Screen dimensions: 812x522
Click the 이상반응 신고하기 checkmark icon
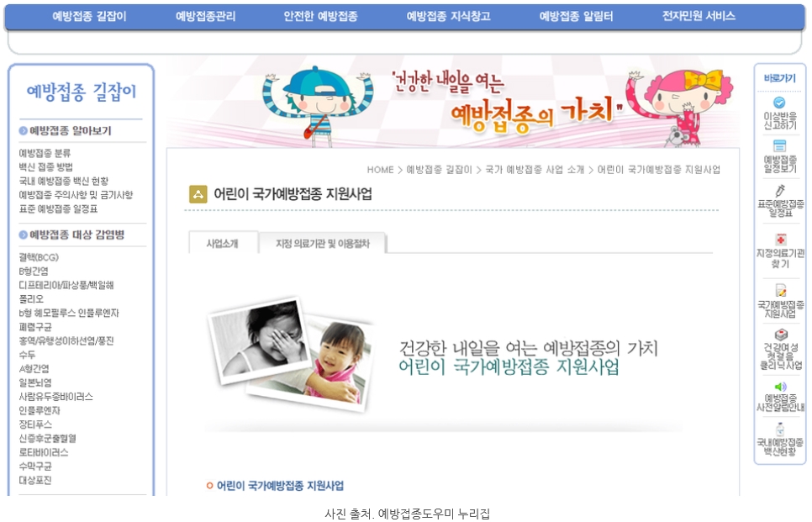tap(779, 103)
